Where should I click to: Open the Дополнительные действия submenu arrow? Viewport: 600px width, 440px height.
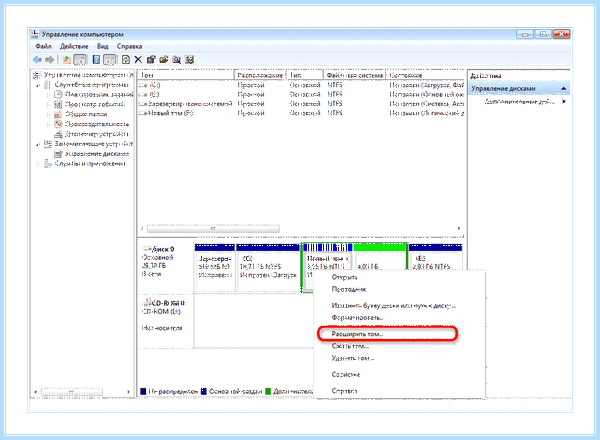coord(564,102)
